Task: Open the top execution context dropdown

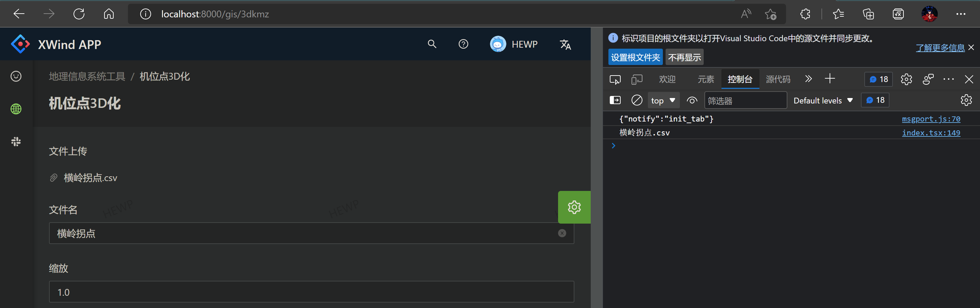Action: pos(664,100)
